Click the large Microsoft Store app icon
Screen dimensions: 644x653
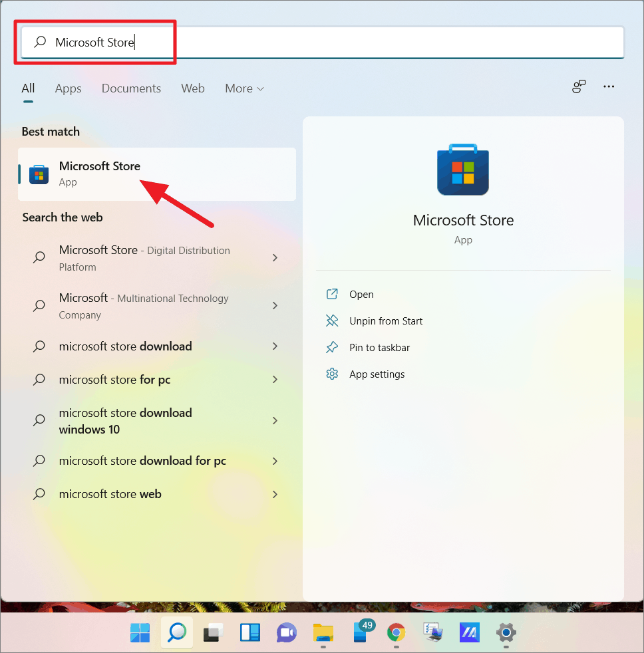462,170
